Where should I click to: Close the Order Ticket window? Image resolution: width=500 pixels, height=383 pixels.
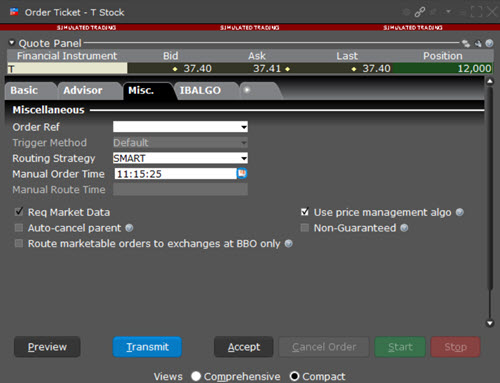[x=492, y=12]
